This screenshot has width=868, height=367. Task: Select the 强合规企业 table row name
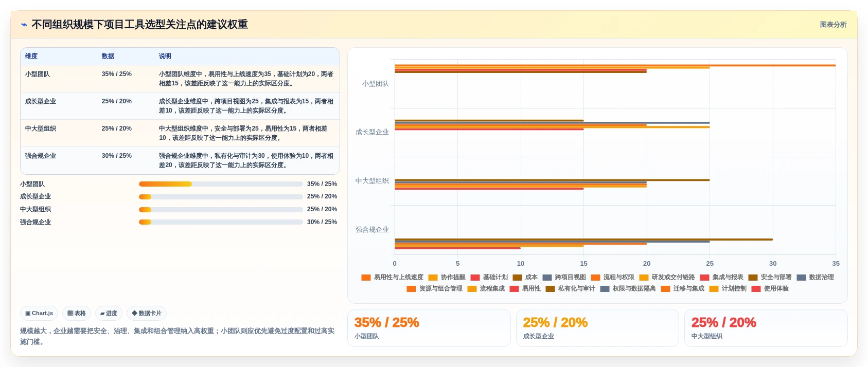(x=41, y=156)
